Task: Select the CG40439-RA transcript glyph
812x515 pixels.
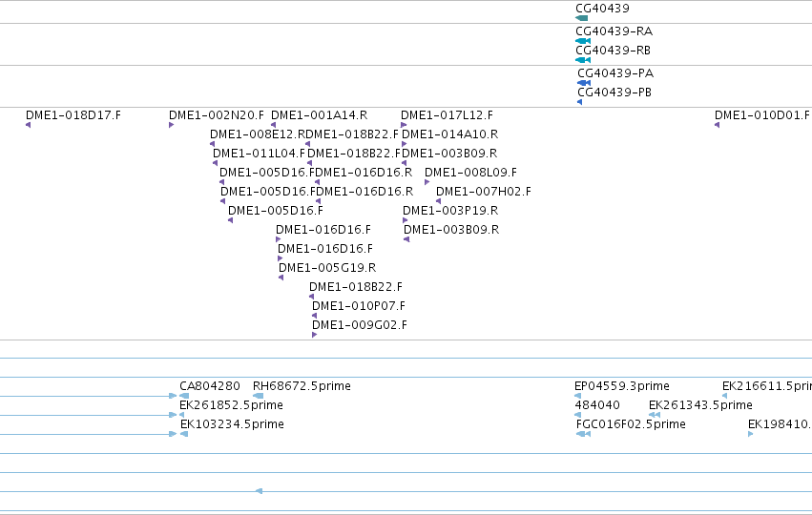Action: pos(583,41)
